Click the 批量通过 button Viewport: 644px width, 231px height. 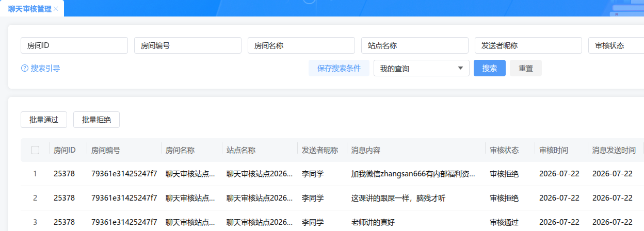tap(44, 120)
